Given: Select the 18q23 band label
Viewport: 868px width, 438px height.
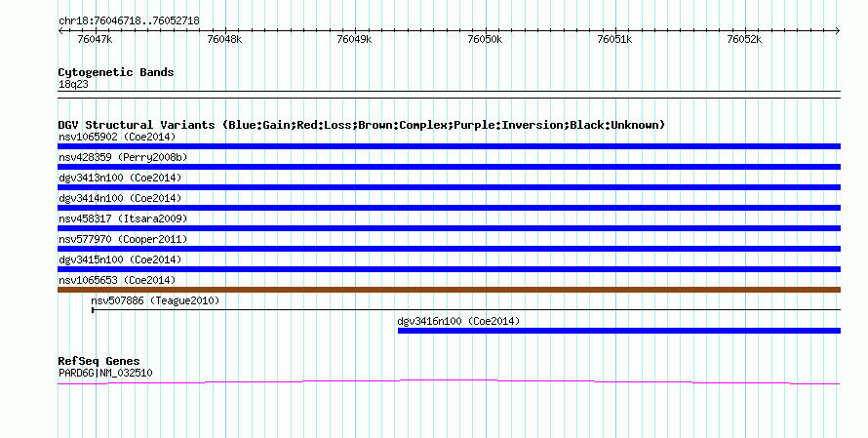Looking at the screenshot, I should pyautogui.click(x=73, y=85).
